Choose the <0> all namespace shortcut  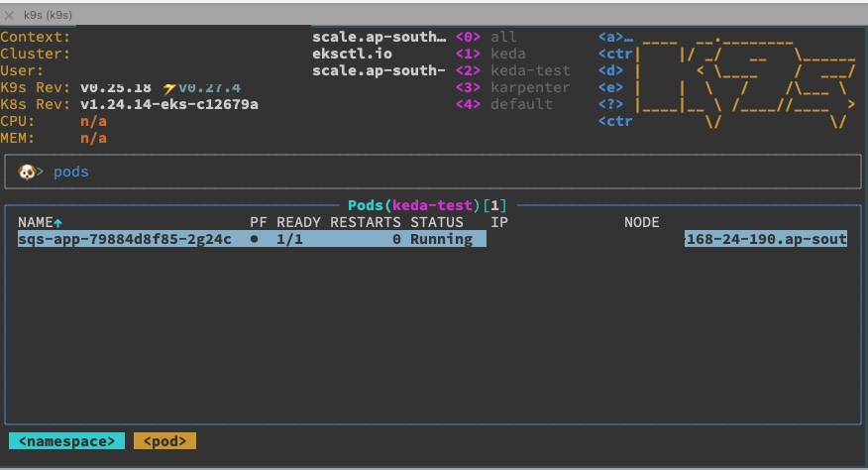[x=487, y=37]
